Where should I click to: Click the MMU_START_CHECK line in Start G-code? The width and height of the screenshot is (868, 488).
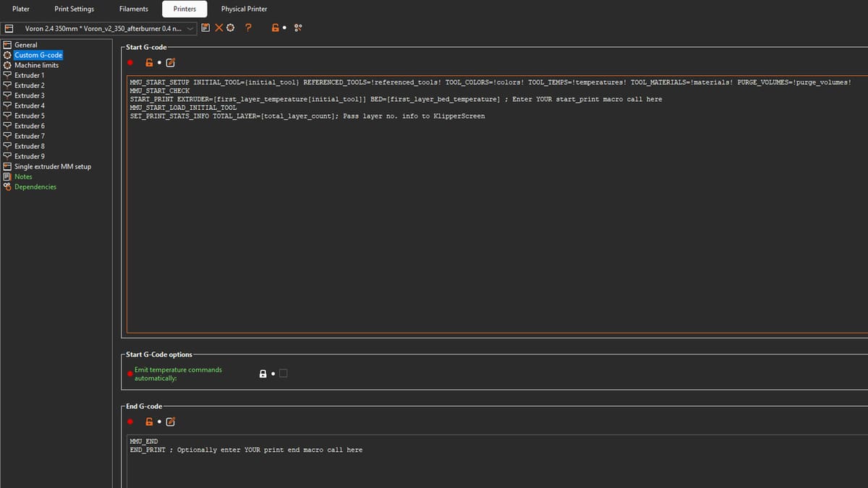tap(159, 91)
